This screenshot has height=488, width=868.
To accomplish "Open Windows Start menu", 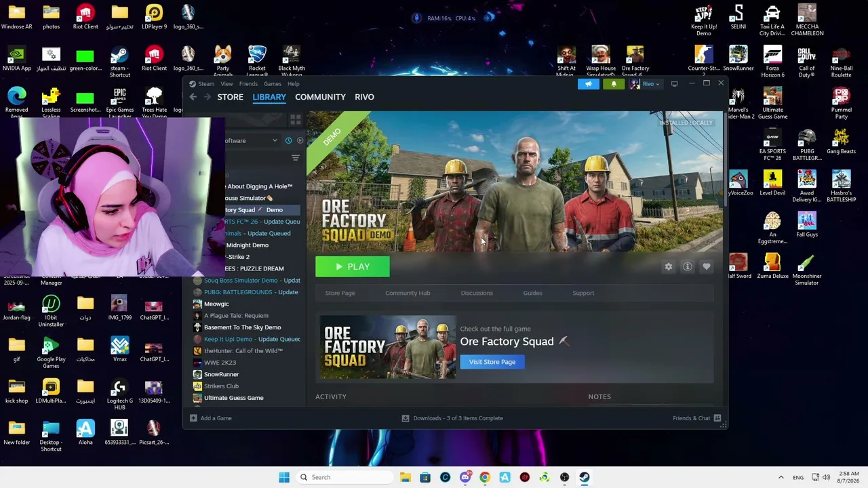I will pyautogui.click(x=284, y=477).
